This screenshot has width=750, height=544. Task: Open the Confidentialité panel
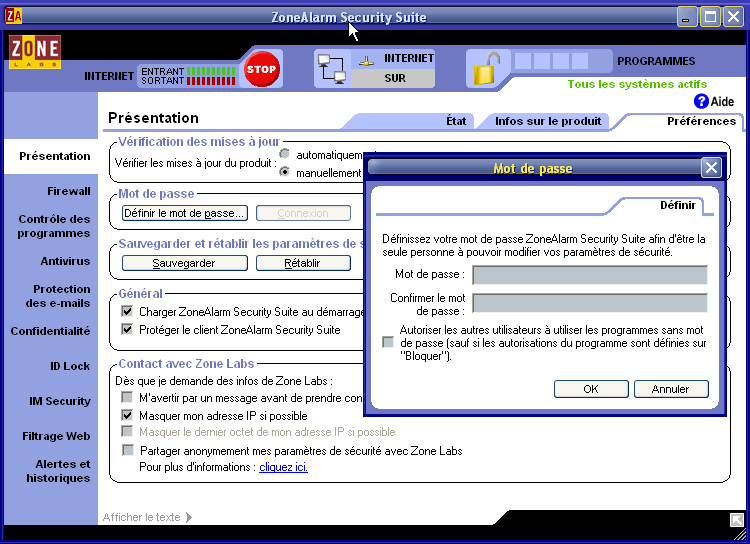tap(50, 331)
